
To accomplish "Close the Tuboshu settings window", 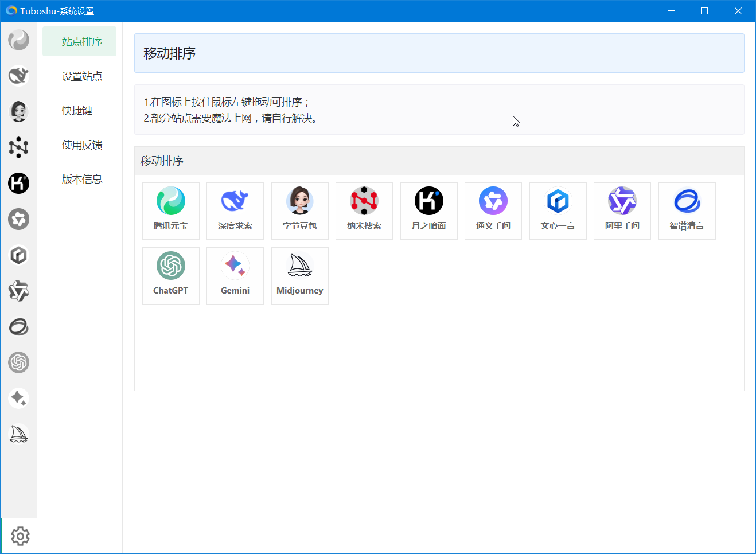I will (738, 11).
